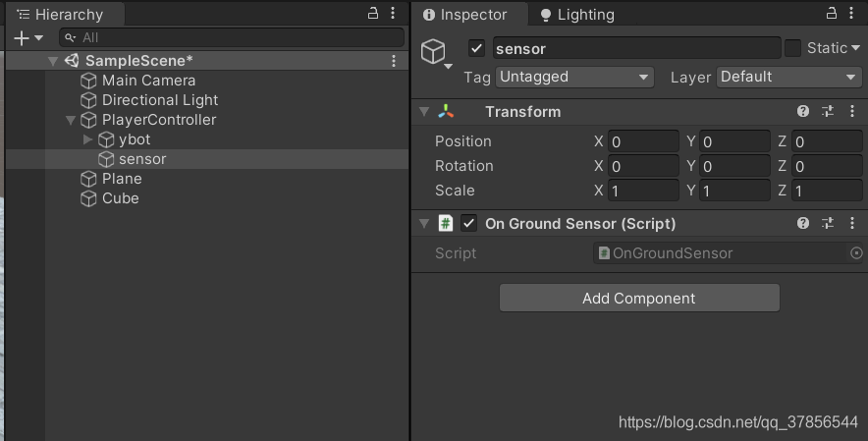Open the Hierarchy create plus dropdown
This screenshot has height=441, width=868.
28,37
